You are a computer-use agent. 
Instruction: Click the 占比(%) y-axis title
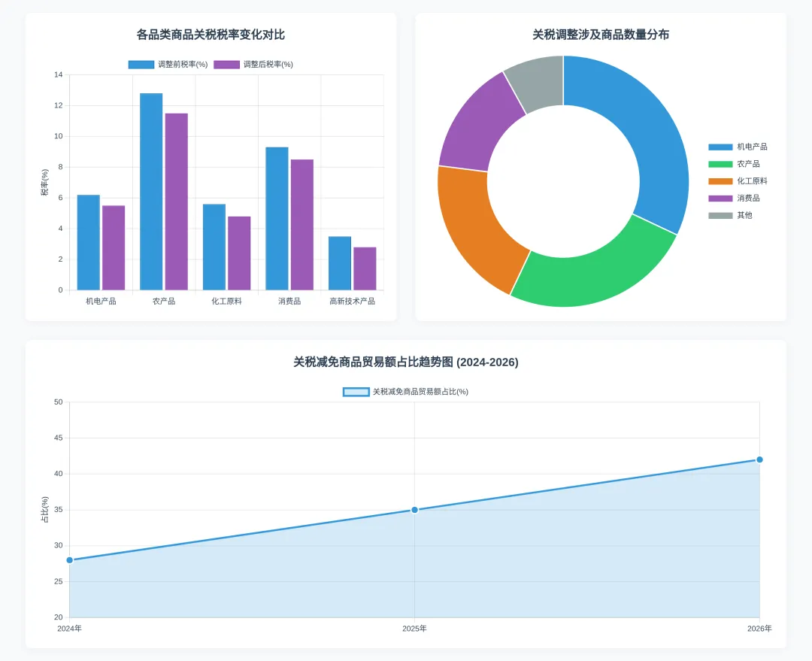pyautogui.click(x=44, y=510)
